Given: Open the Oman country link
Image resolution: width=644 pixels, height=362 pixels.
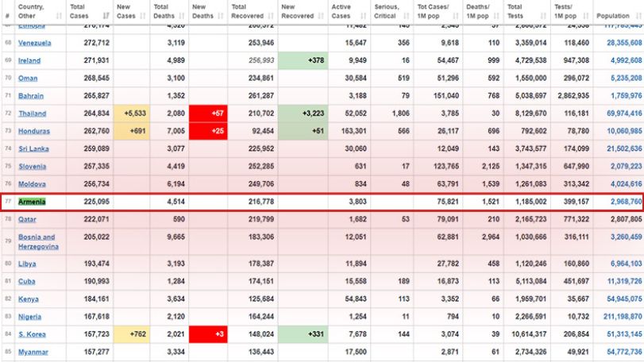Looking at the screenshot, I should pyautogui.click(x=28, y=78).
